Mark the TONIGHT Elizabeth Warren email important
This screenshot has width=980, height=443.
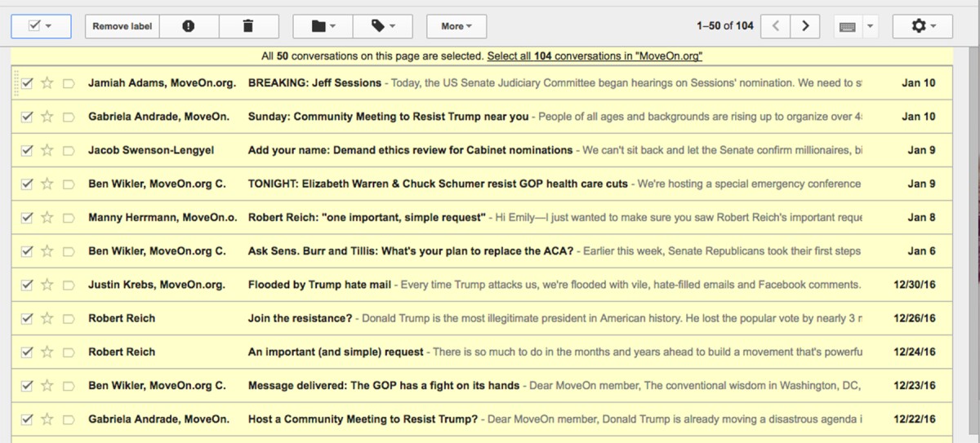(69, 184)
